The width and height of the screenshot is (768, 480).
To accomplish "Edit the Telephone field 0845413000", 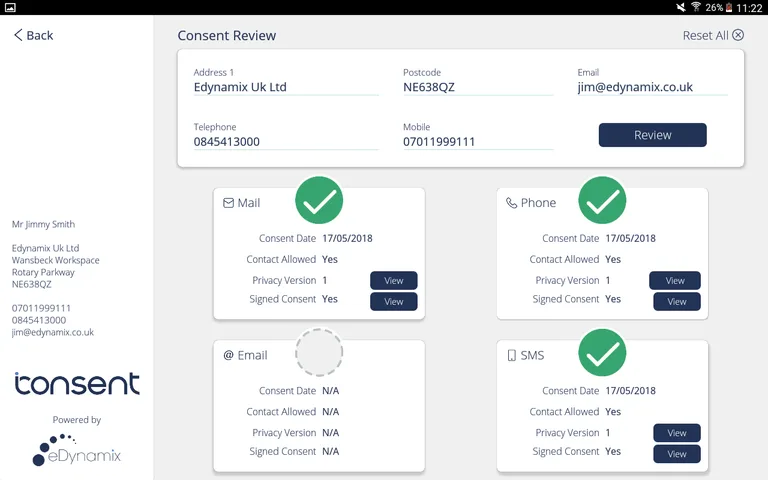I will [x=286, y=142].
